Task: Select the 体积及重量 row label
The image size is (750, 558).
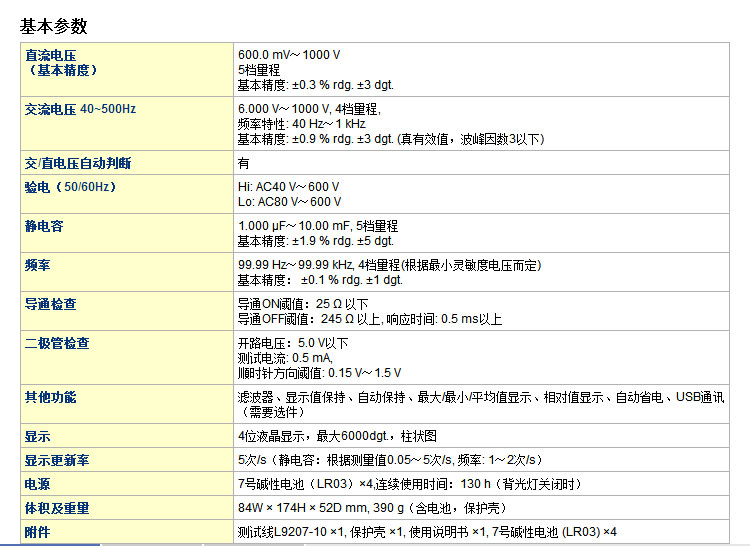Action: (x=57, y=508)
